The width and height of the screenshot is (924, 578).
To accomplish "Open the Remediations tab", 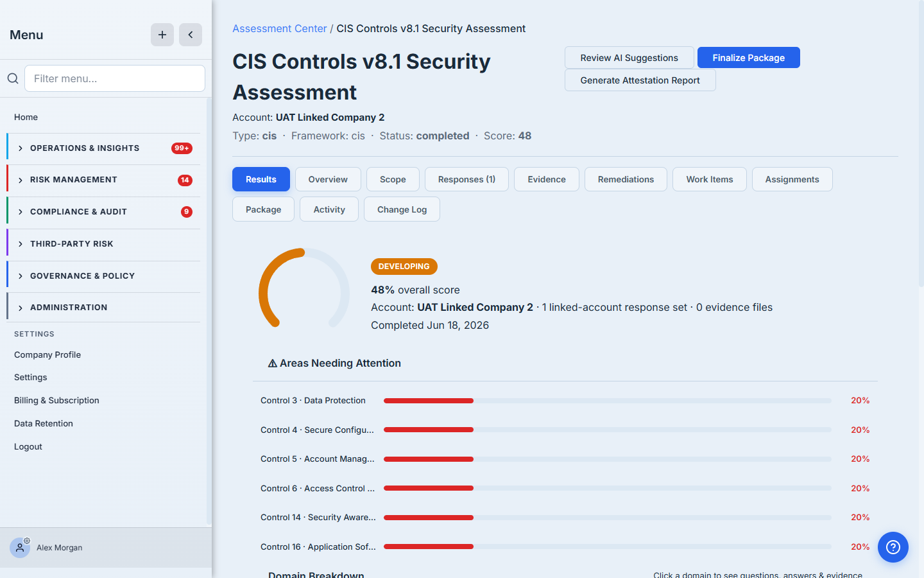I will point(626,179).
